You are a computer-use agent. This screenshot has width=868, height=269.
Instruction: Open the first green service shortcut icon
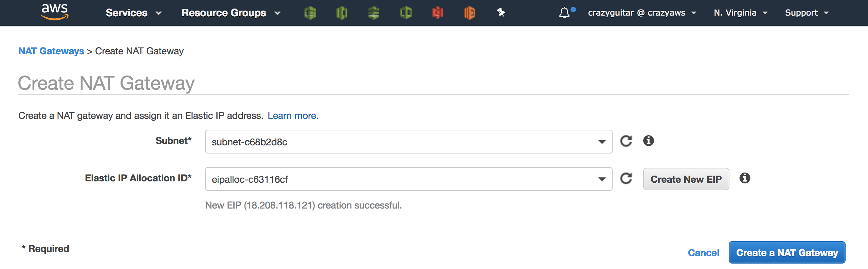(x=310, y=13)
